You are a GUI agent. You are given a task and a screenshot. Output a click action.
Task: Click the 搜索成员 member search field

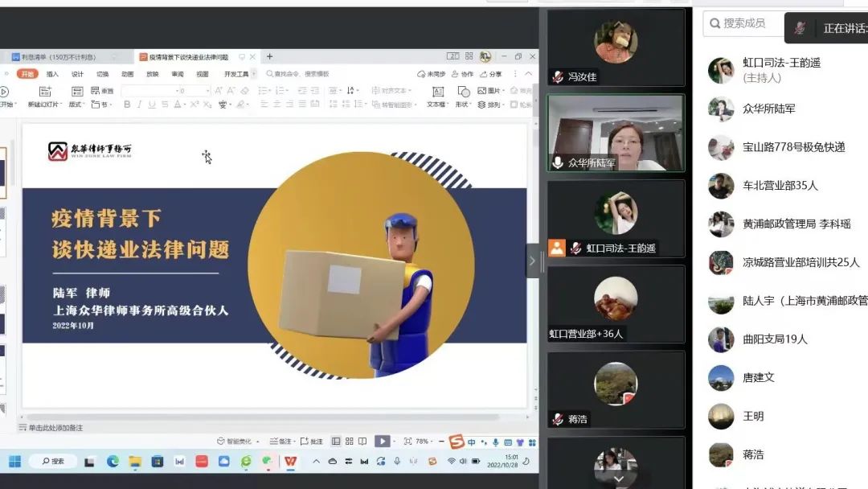pos(743,23)
